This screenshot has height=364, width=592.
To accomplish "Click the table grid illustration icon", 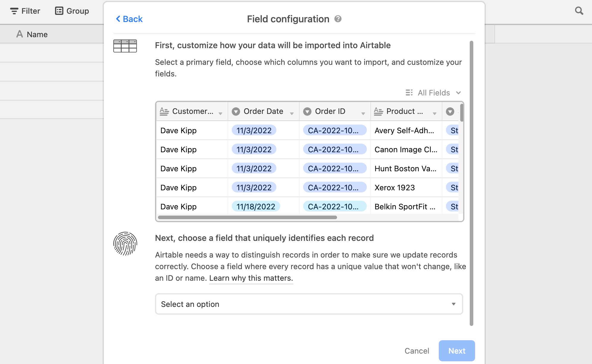I will pyautogui.click(x=125, y=46).
